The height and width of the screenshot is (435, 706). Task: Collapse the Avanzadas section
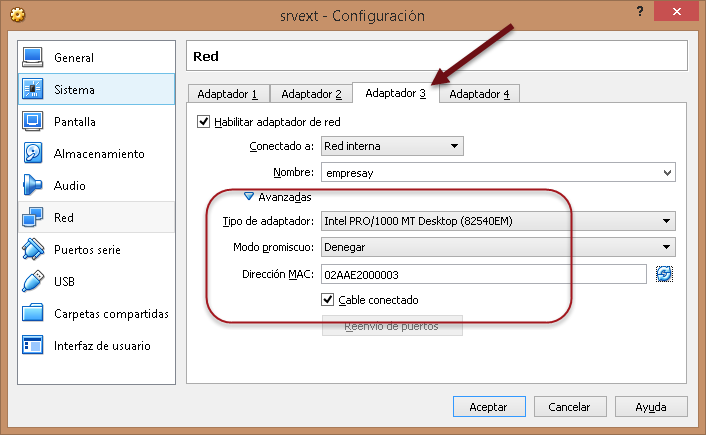pyautogui.click(x=250, y=197)
